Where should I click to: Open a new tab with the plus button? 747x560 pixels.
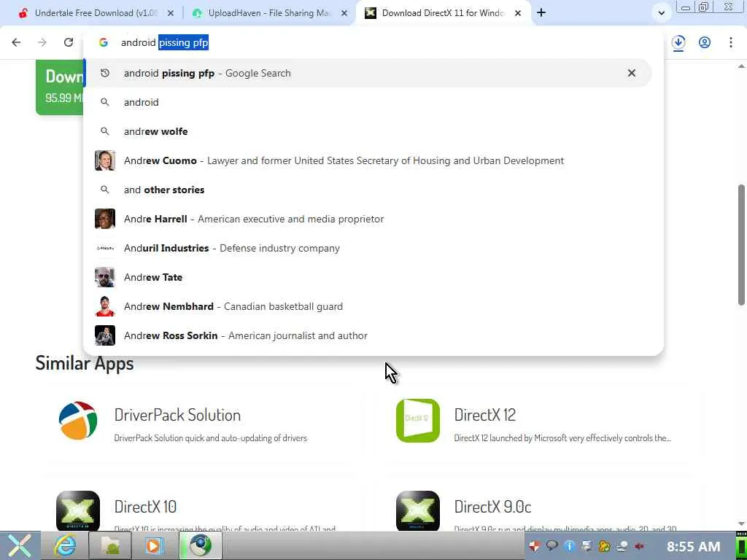click(541, 13)
